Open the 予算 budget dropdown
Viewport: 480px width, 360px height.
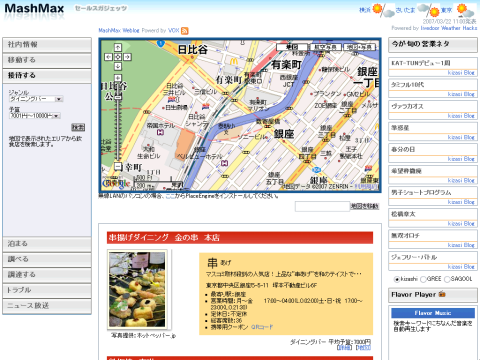[35, 116]
